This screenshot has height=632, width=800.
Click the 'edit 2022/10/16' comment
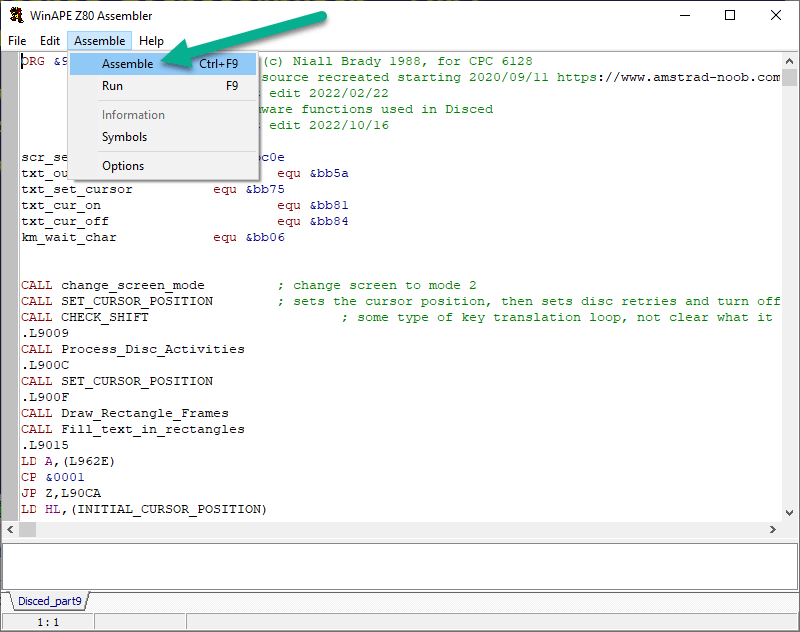[325, 125]
